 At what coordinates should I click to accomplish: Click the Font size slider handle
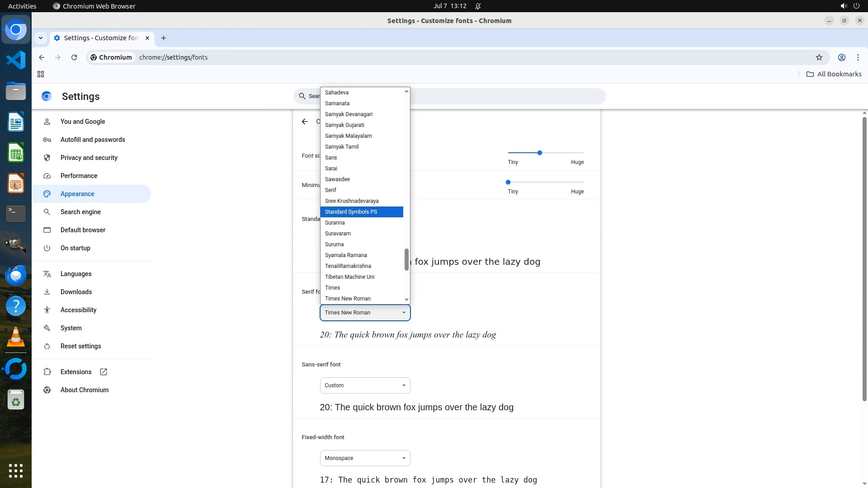[539, 153]
